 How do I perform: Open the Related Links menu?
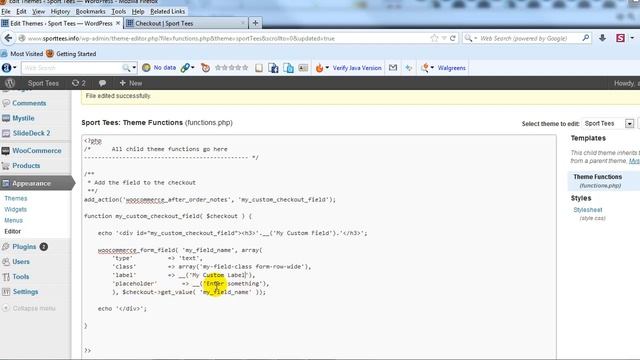pos(167,11)
